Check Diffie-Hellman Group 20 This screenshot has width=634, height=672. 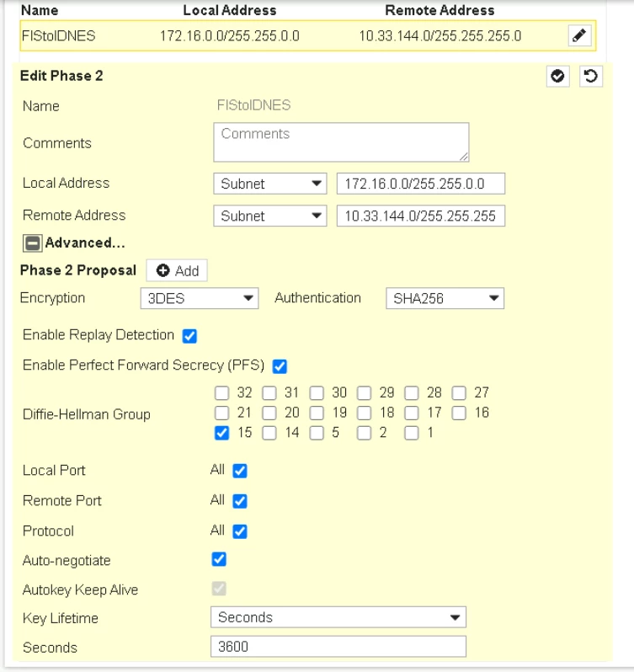click(269, 413)
